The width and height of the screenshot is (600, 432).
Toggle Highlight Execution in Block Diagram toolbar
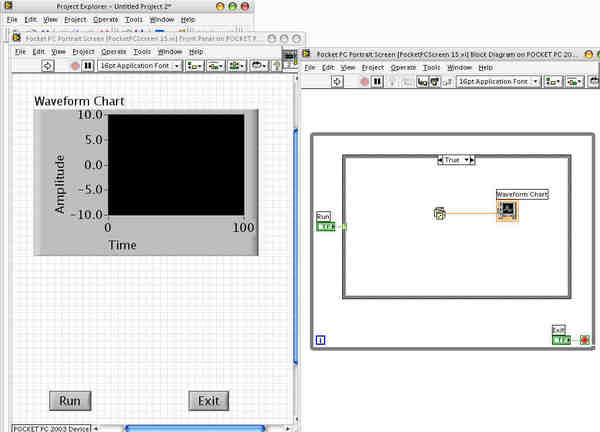pos(392,82)
